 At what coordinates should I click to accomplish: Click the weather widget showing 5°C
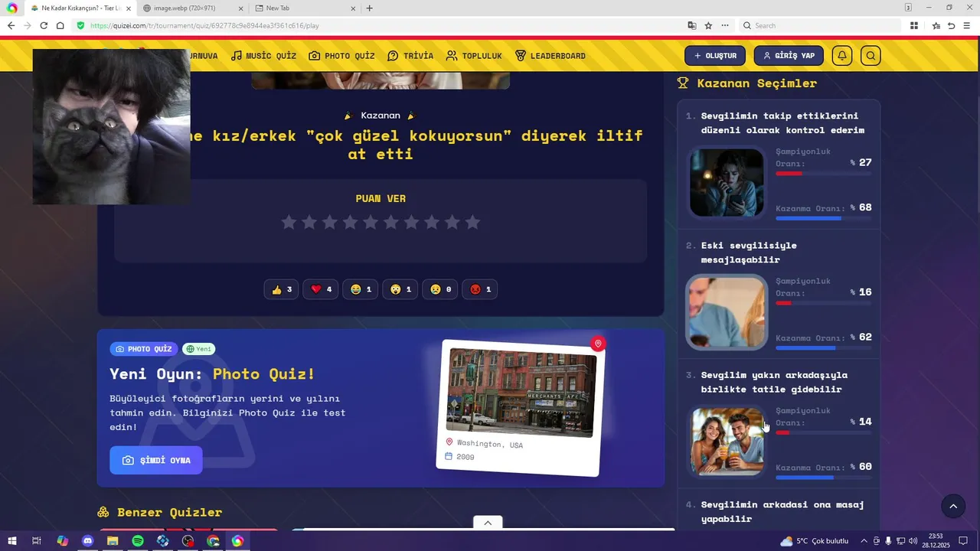(814, 541)
